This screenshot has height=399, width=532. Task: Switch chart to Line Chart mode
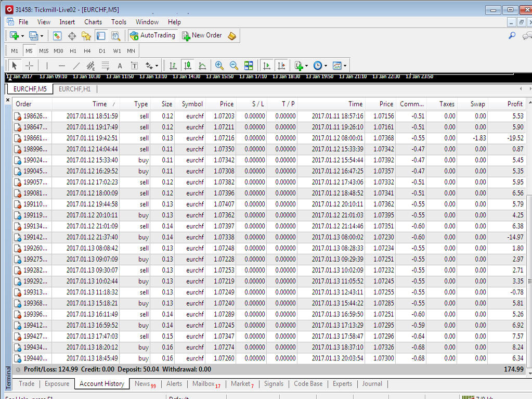click(202, 66)
